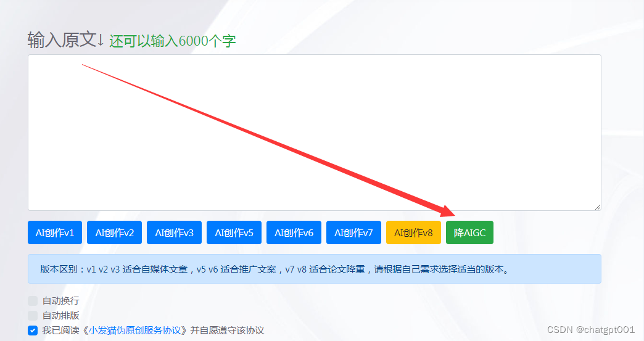Click the textarea resize handle

[598, 207]
